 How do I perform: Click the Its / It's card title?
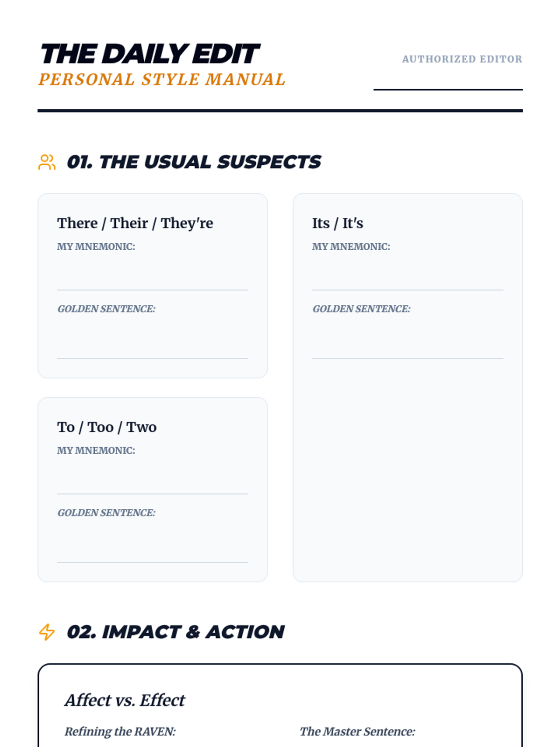click(337, 223)
